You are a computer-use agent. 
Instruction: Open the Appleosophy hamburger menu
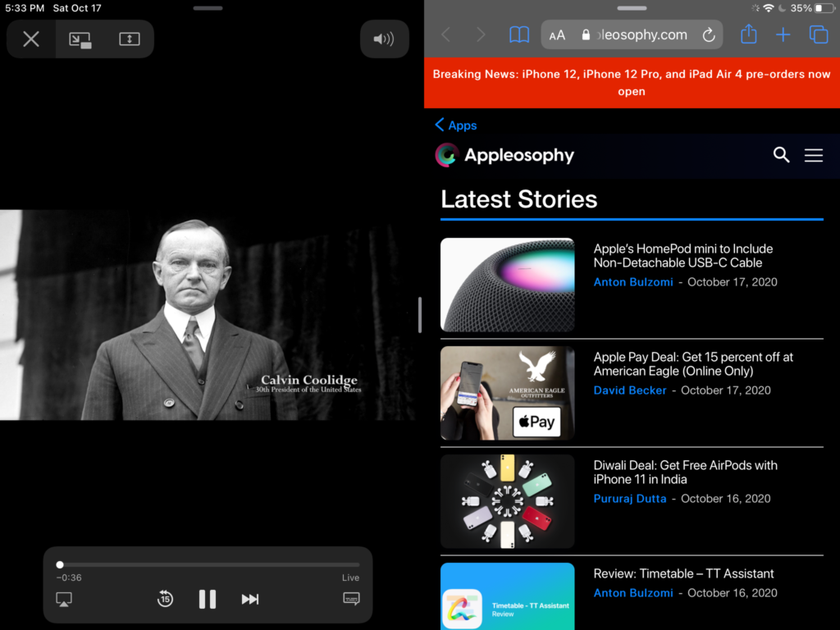tap(813, 155)
